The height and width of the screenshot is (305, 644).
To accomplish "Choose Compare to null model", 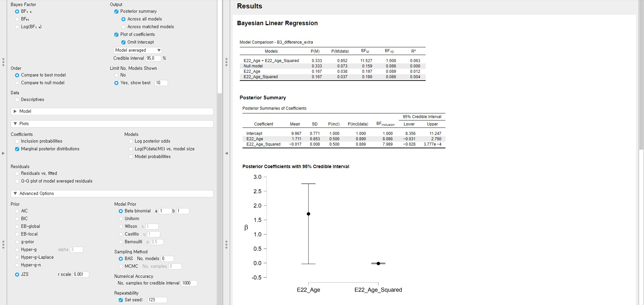I will pos(17,83).
